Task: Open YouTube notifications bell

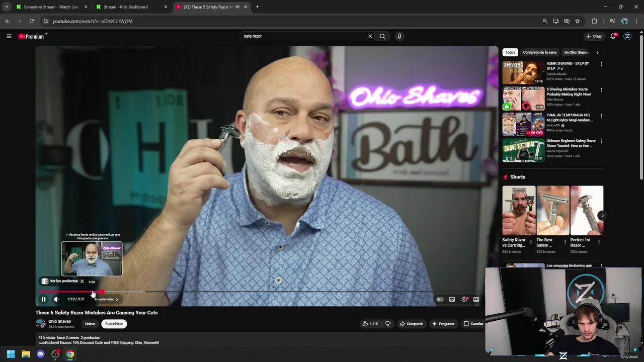Action: click(613, 36)
